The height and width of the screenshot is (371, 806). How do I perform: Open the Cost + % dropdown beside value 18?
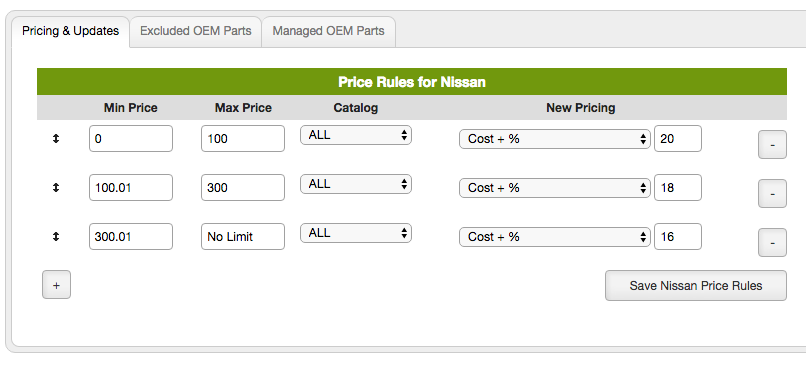pos(555,188)
